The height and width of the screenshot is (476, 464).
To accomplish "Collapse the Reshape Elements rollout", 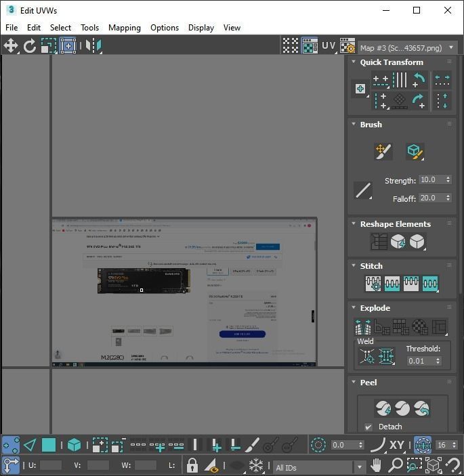I will click(x=354, y=223).
